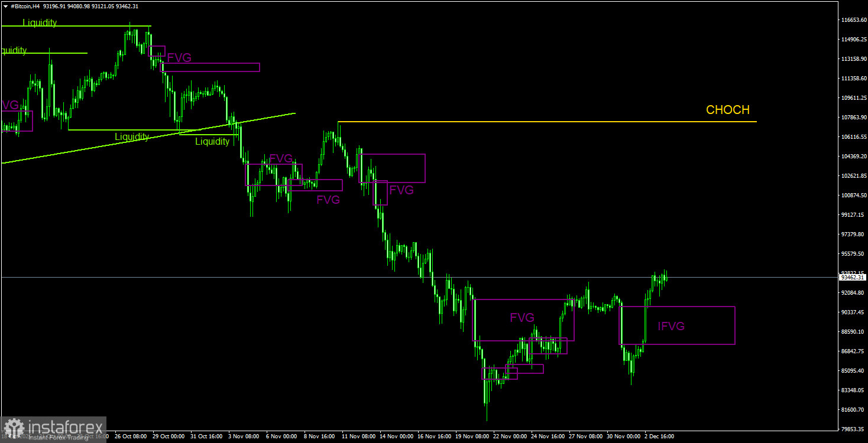Select the Liquidity label on top line
This screenshot has width=868, height=443.
[x=40, y=22]
